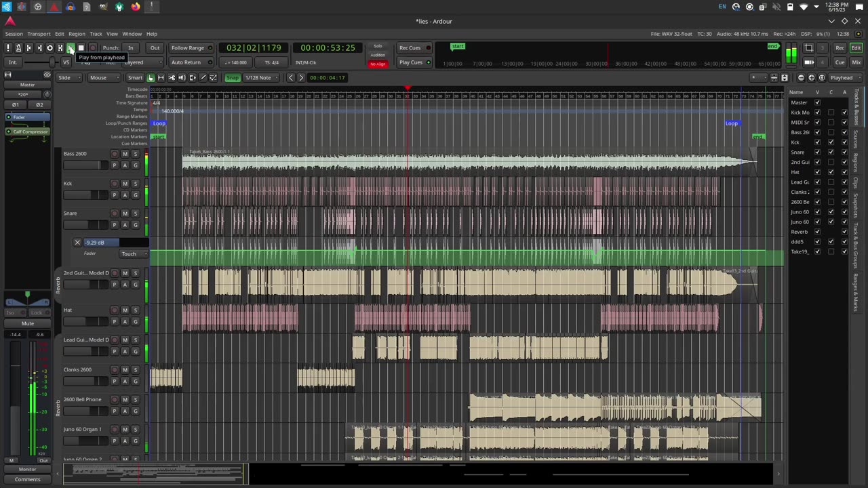
Task: Switch to the Mix window button
Action: pos(856,62)
